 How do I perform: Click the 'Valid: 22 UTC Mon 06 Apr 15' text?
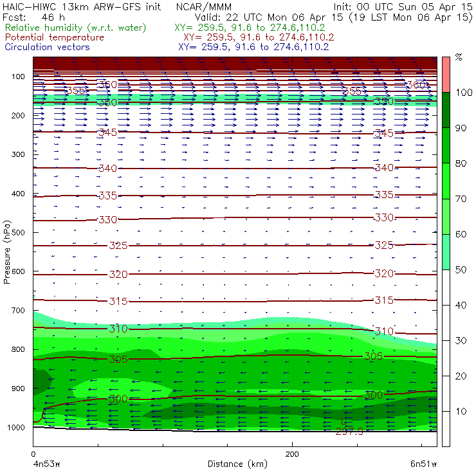tap(269, 17)
